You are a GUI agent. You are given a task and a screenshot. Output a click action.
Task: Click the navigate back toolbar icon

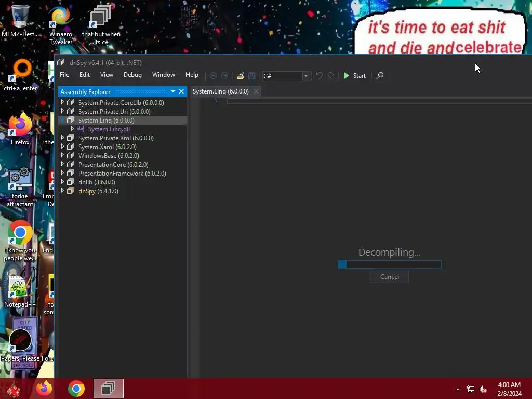[213, 76]
